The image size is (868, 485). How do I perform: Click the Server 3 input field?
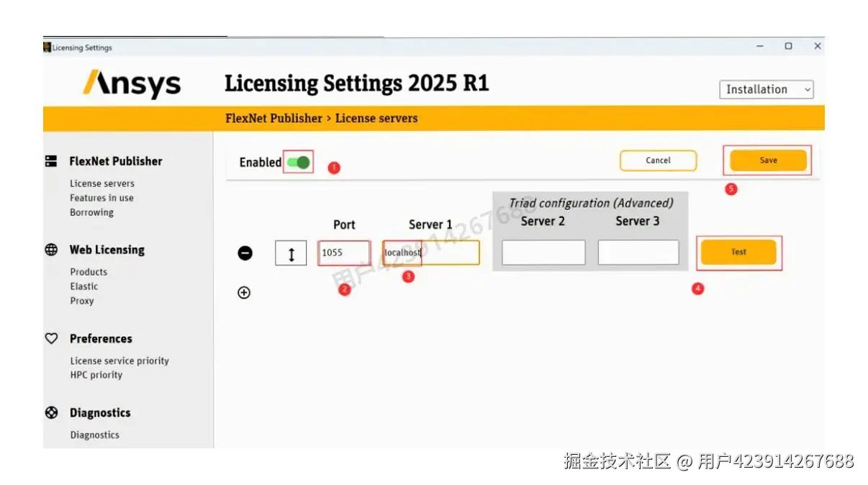638,253
